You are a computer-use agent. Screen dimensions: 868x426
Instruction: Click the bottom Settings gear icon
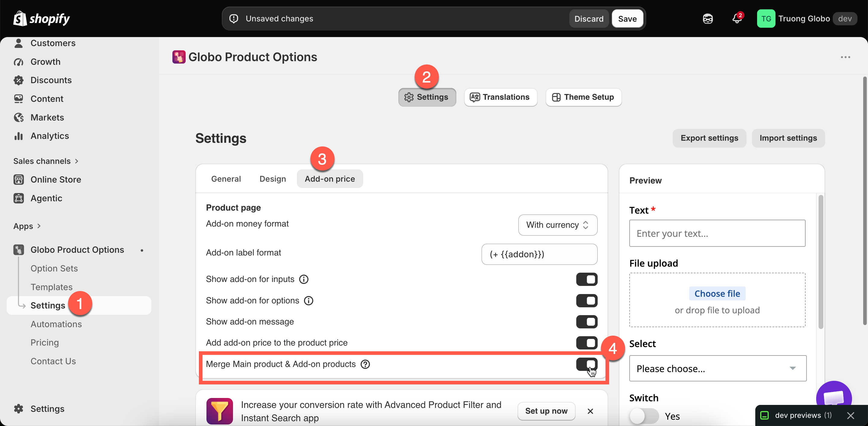(x=18, y=409)
